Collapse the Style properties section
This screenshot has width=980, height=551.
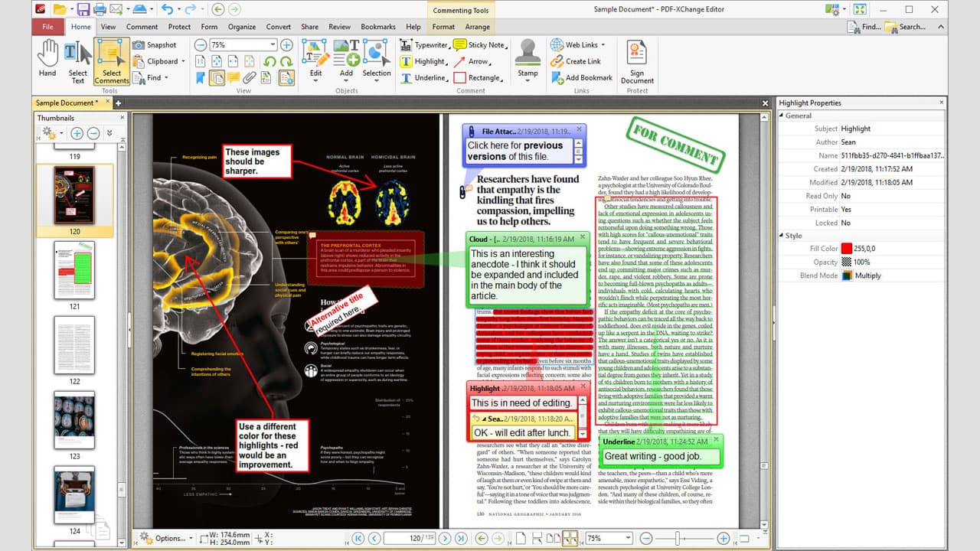tap(782, 236)
